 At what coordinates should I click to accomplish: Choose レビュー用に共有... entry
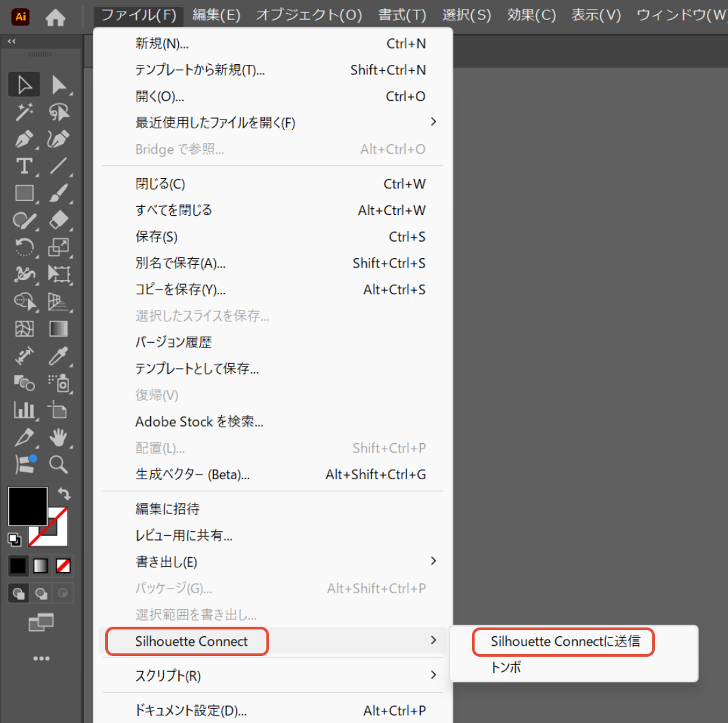(273, 535)
